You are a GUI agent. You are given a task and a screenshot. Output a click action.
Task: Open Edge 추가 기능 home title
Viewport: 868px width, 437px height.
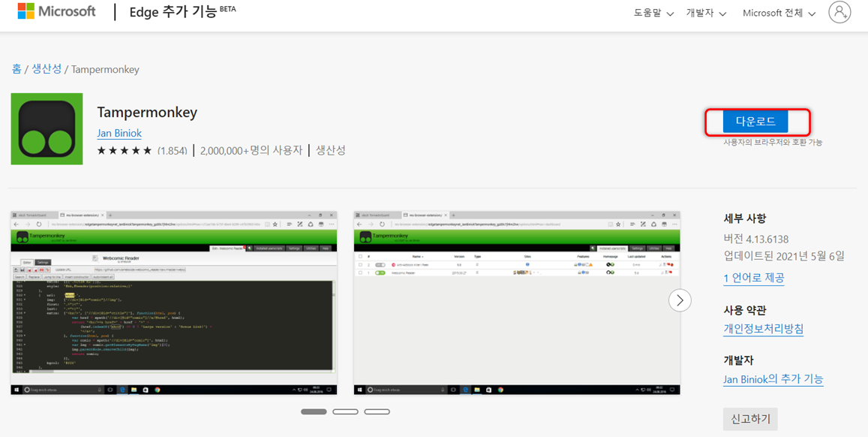pos(183,13)
